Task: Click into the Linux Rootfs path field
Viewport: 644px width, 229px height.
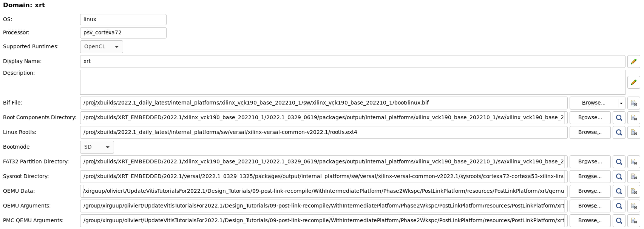Action: (323, 132)
